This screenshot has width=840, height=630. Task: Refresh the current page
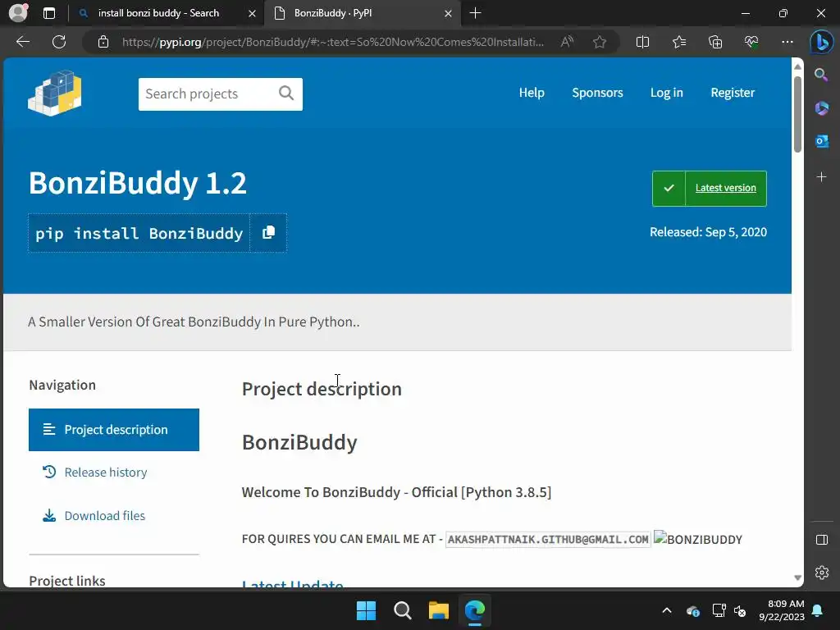point(59,42)
